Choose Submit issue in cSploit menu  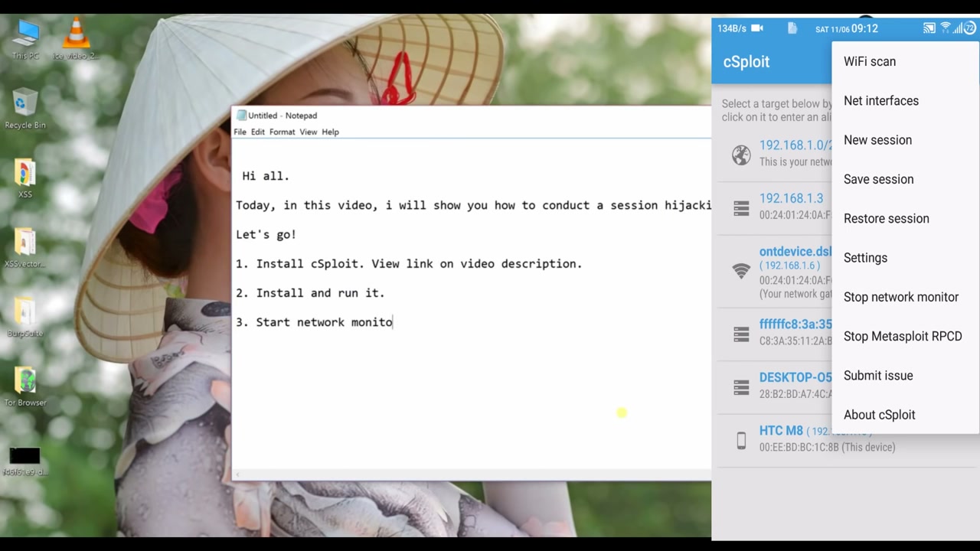[905, 376]
